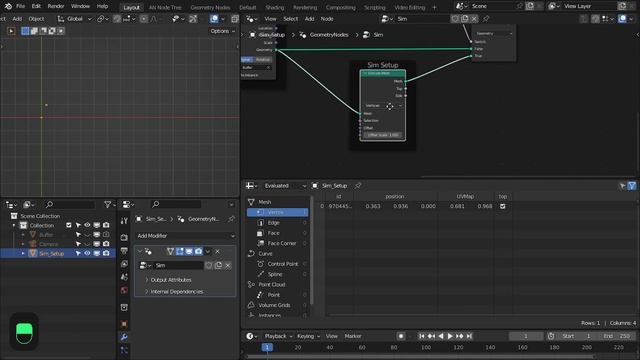This screenshot has height=360, width=640.
Task: Toggle modifier viewport display
Action: coord(189,251)
